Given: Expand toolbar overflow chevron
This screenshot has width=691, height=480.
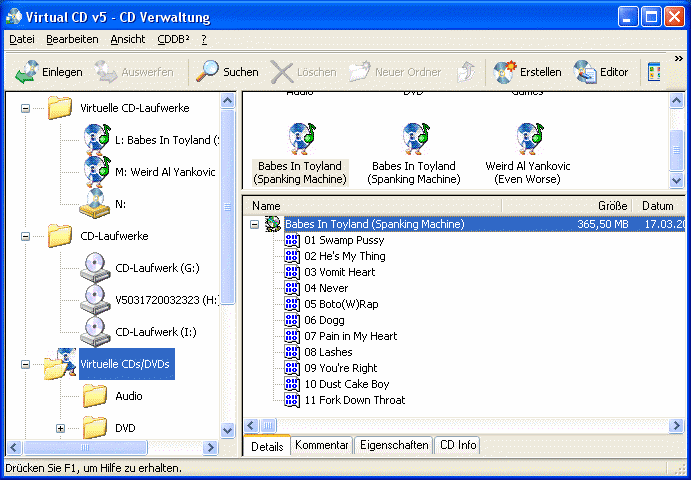Looking at the screenshot, I should coord(678,59).
